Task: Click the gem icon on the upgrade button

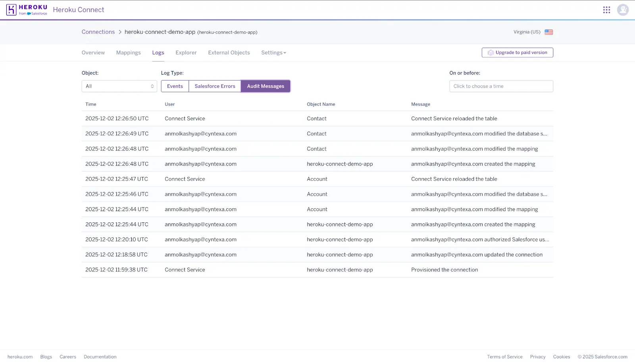Action: (490, 52)
